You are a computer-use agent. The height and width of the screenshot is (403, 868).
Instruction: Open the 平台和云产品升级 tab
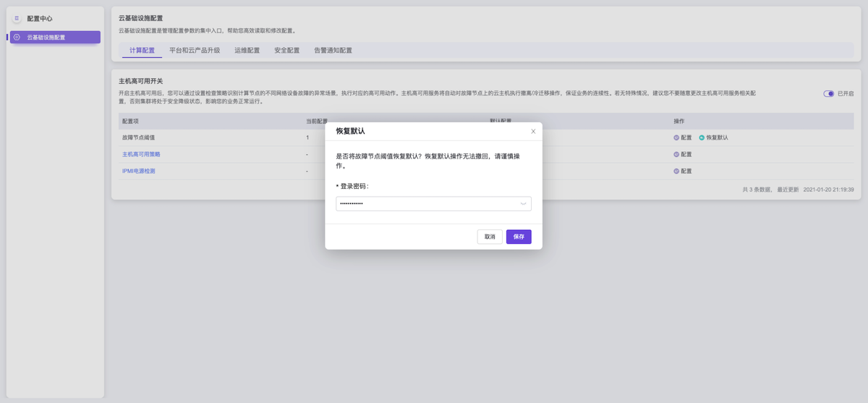[195, 51]
